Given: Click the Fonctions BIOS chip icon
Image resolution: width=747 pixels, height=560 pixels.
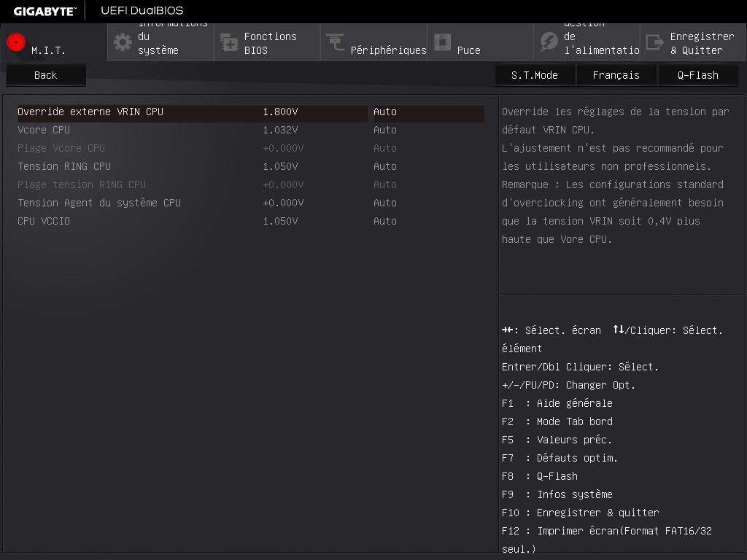Looking at the screenshot, I should tap(229, 42).
